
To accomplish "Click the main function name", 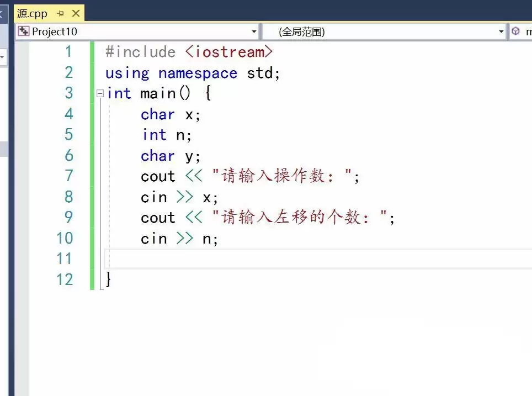I will coord(157,93).
